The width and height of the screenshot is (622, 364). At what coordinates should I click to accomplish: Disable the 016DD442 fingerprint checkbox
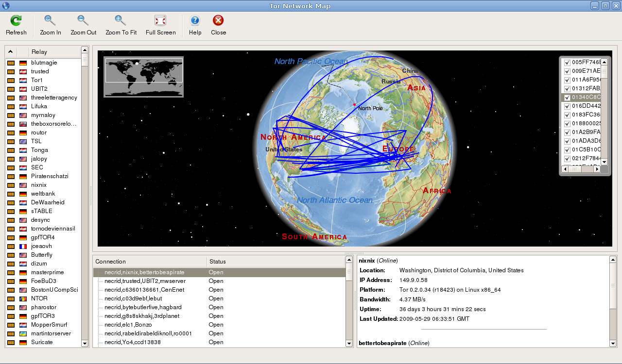567,106
